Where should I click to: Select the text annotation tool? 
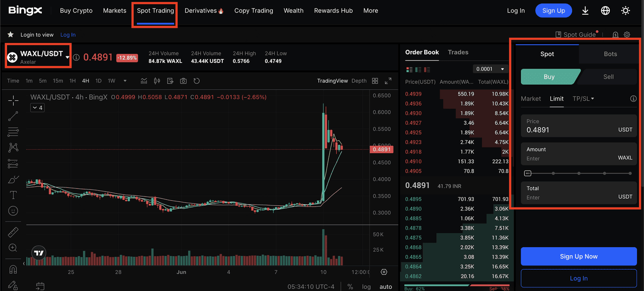coord(13,195)
